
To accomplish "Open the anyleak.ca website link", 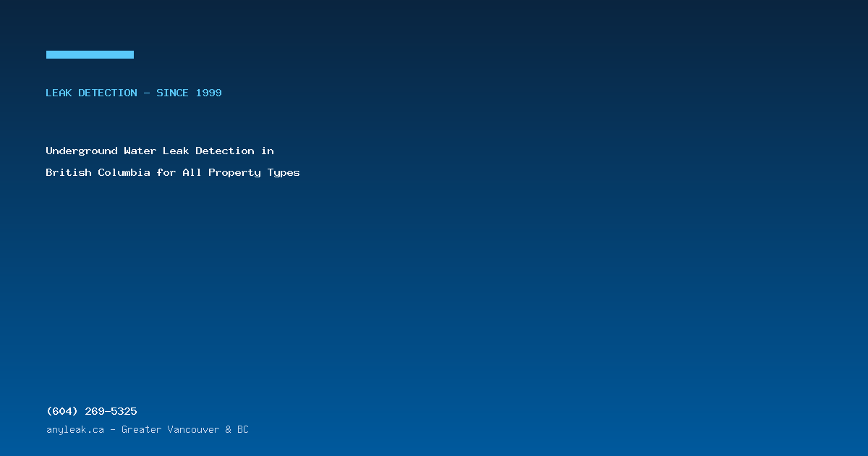I will 75,430.
